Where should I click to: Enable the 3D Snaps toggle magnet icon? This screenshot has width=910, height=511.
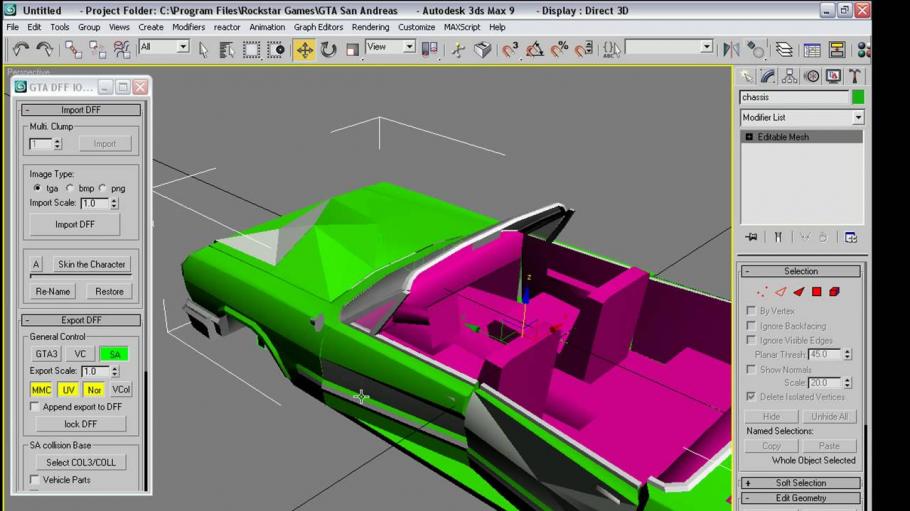tap(511, 49)
